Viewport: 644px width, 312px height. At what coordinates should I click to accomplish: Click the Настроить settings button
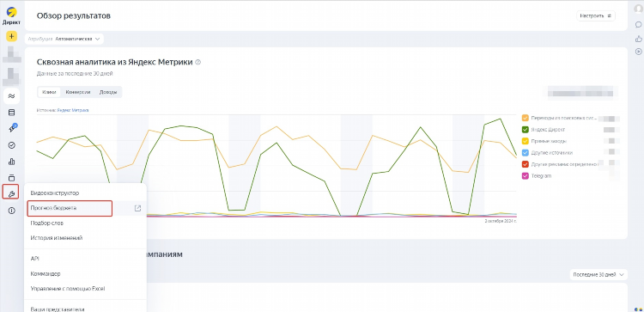tap(596, 16)
